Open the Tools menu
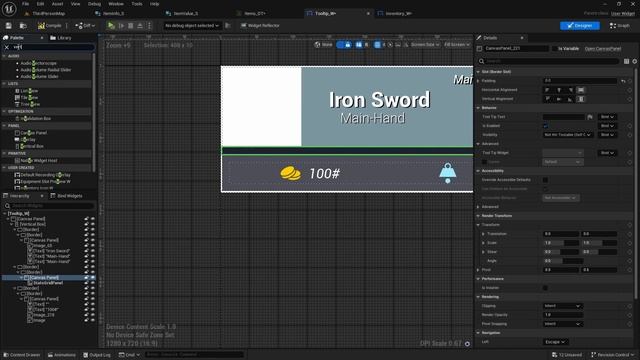640x360 pixels. pyautogui.click(x=137, y=4)
